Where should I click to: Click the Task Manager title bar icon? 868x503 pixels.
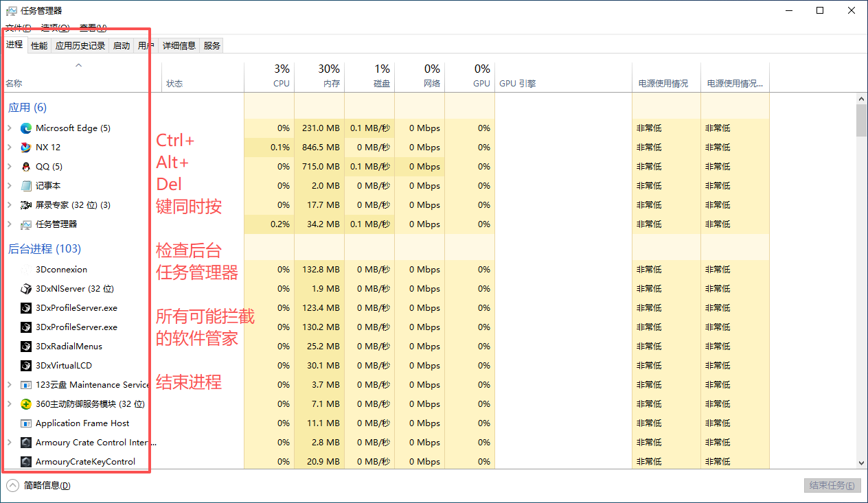coord(11,10)
